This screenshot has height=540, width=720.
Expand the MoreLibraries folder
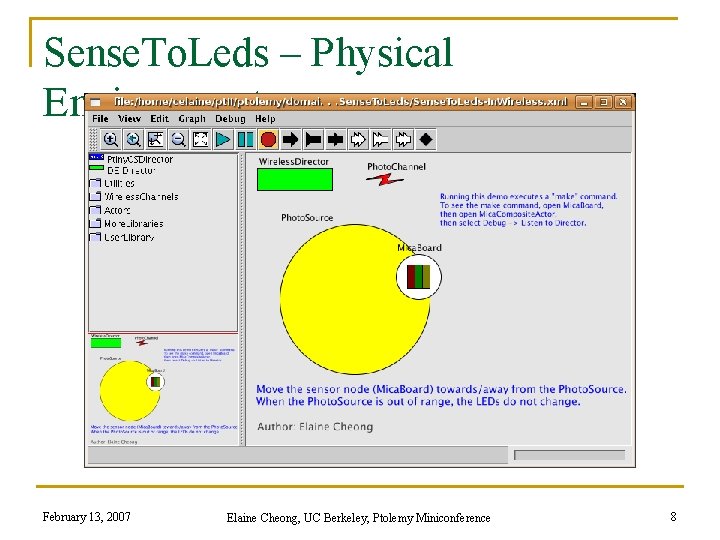126,224
